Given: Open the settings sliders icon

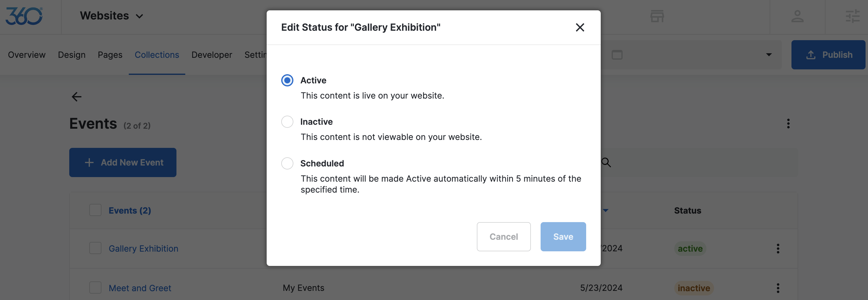Looking at the screenshot, I should 853,16.
